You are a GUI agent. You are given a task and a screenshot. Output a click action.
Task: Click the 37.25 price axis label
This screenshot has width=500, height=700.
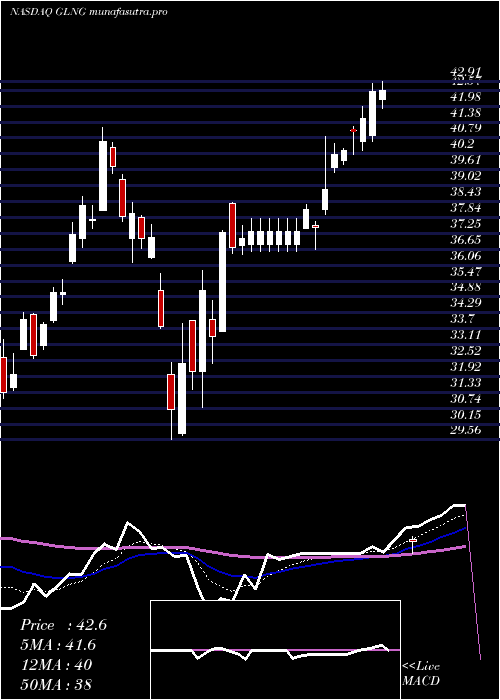point(465,224)
